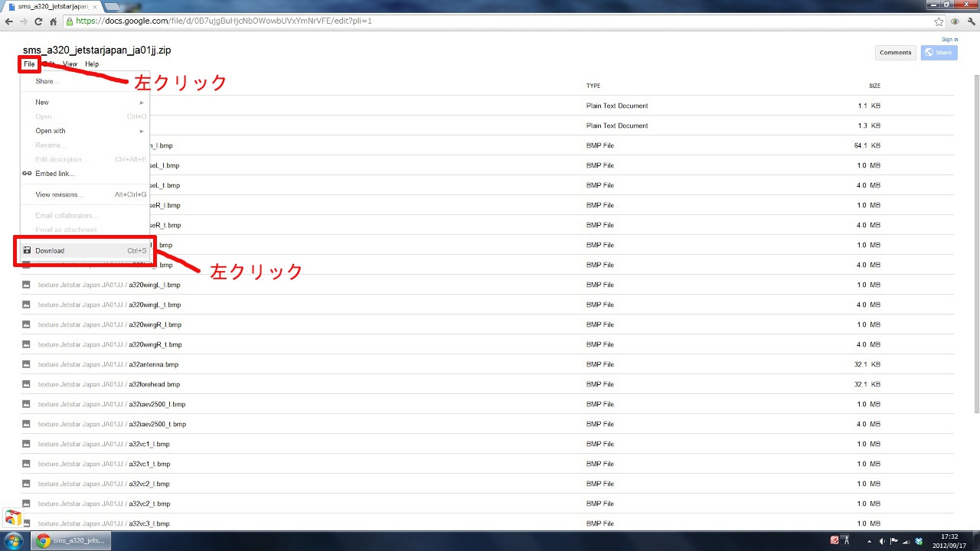Image resolution: width=980 pixels, height=551 pixels.
Task: Click the image icon beside a32antenna.bmp
Action: coord(26,364)
